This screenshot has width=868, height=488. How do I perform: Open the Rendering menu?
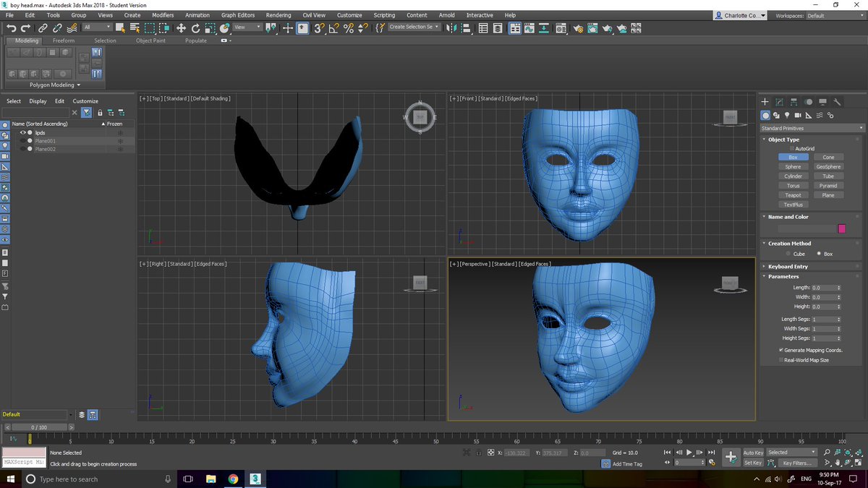coord(278,14)
